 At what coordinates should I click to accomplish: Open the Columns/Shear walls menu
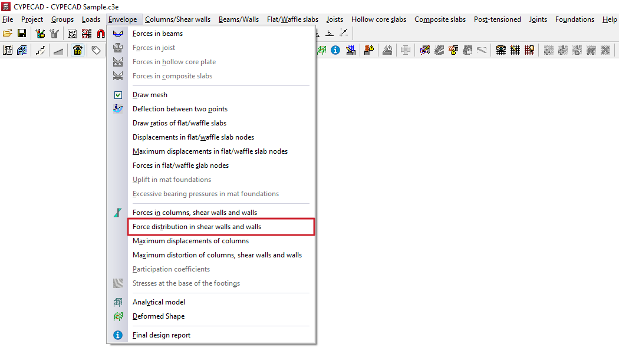(x=177, y=19)
